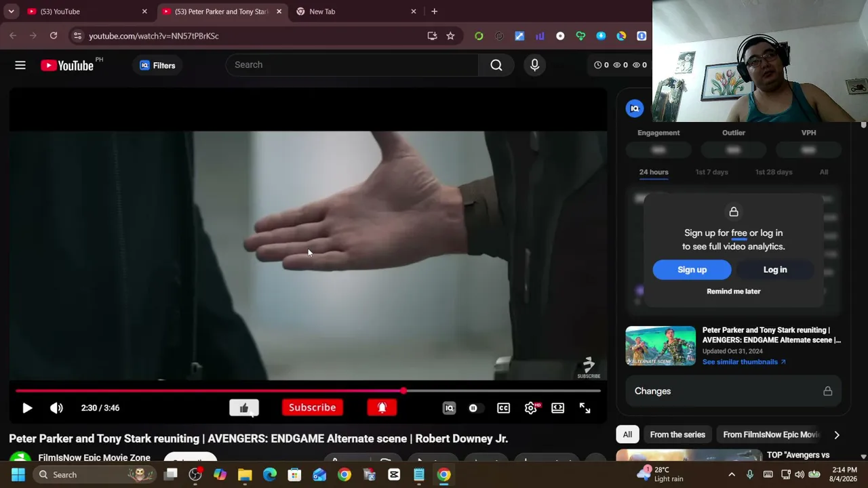Select the From the series chip

point(677,434)
